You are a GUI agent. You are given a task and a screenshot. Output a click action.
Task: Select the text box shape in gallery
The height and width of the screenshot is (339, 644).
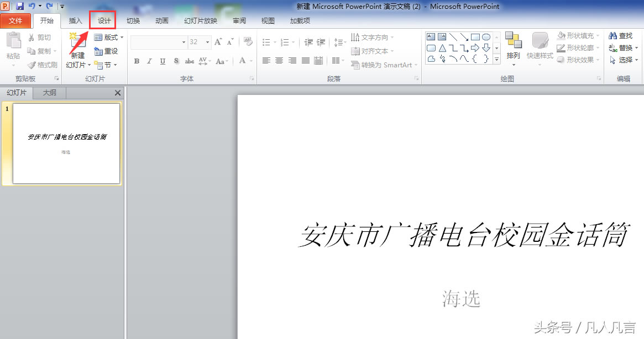coord(431,37)
